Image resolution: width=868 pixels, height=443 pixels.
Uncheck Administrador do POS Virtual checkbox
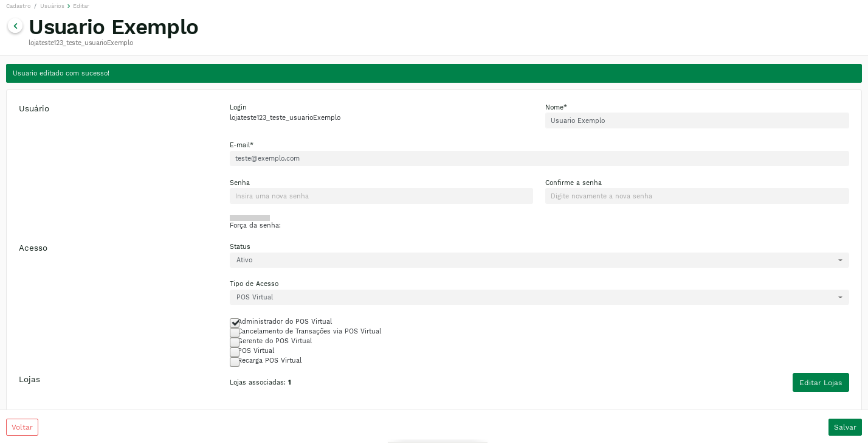(235, 323)
